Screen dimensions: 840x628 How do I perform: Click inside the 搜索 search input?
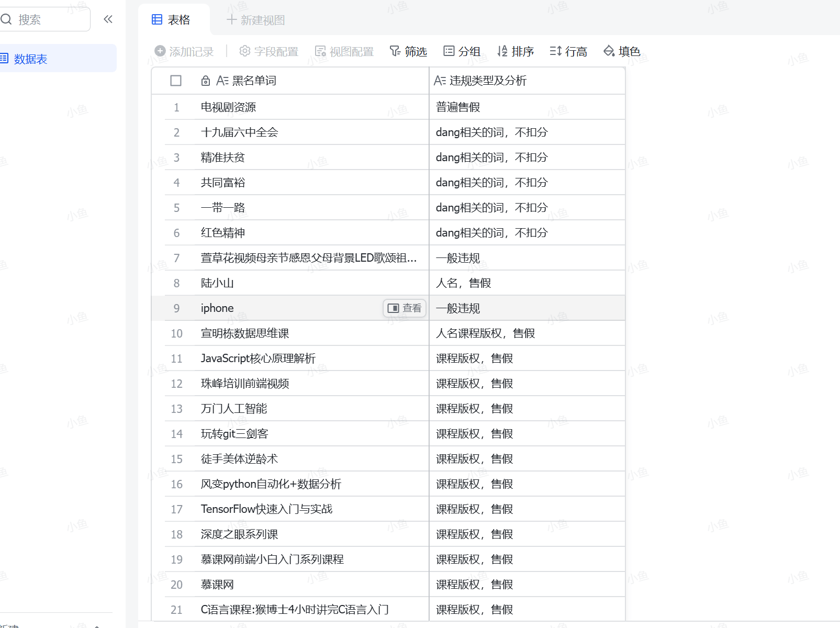tap(47, 19)
